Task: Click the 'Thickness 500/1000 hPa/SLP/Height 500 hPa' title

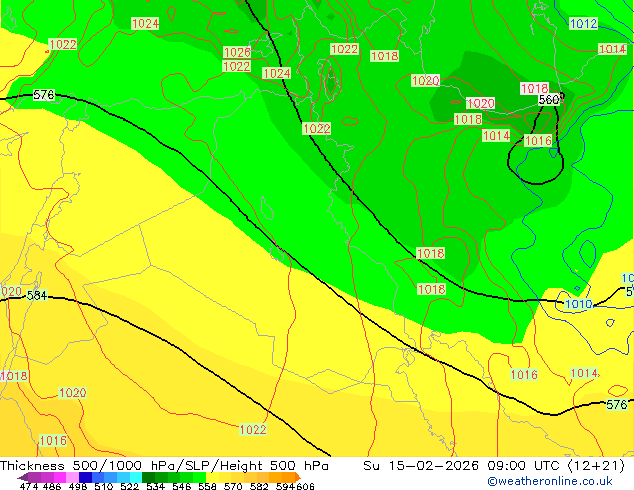Action: pyautogui.click(x=164, y=466)
